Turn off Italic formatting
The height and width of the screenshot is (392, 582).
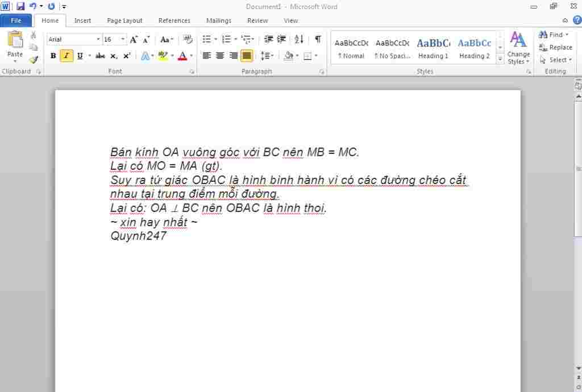click(x=66, y=56)
